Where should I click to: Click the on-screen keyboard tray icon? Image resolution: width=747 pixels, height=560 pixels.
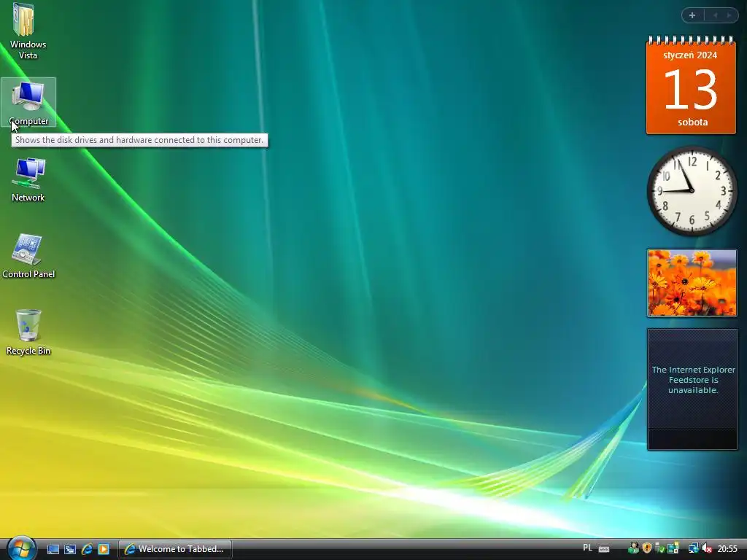point(603,549)
